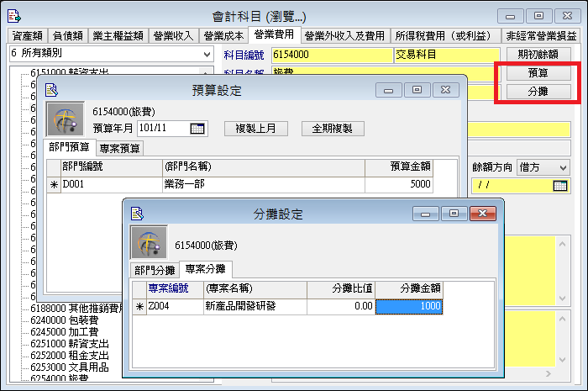Open the 營業成本 tab
The image size is (588, 391).
[223, 35]
